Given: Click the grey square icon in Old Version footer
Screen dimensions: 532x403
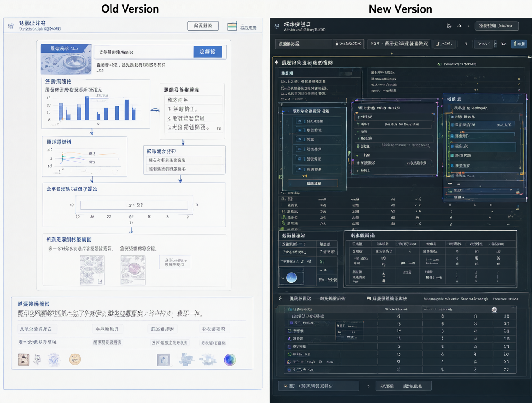Looking at the screenshot, I should pos(164,359).
